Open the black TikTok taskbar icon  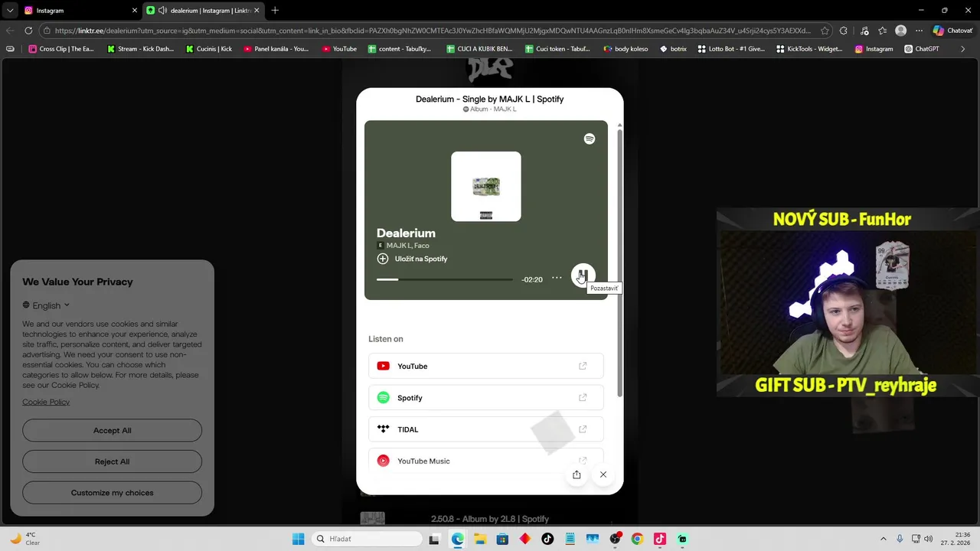point(547,539)
